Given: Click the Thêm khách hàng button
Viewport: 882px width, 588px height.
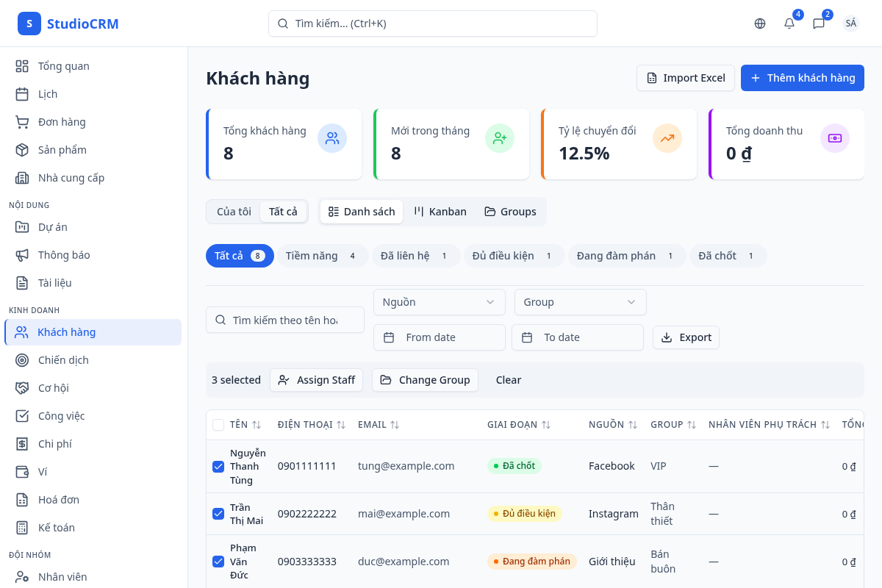Looking at the screenshot, I should (802, 78).
